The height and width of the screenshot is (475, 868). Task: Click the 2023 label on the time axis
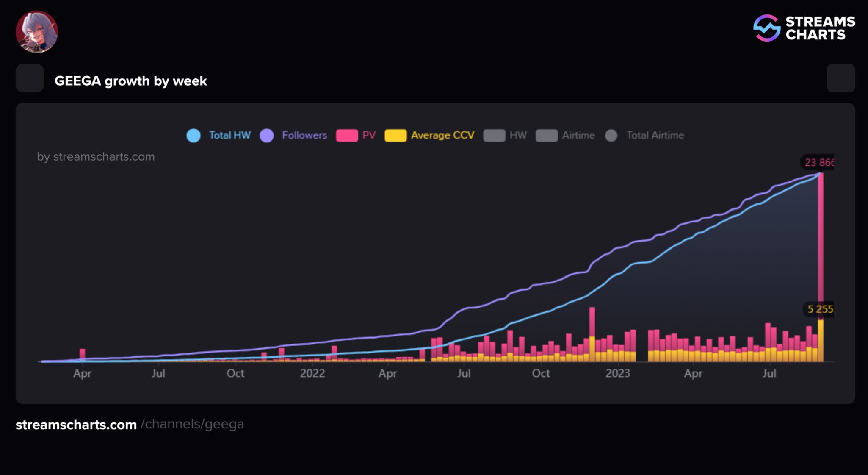click(617, 373)
